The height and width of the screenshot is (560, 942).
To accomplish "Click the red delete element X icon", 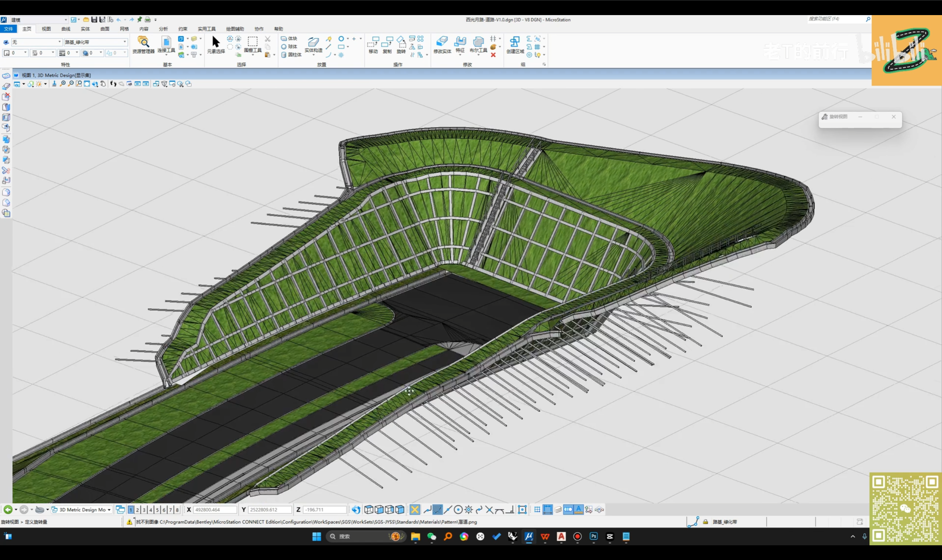I will (493, 55).
